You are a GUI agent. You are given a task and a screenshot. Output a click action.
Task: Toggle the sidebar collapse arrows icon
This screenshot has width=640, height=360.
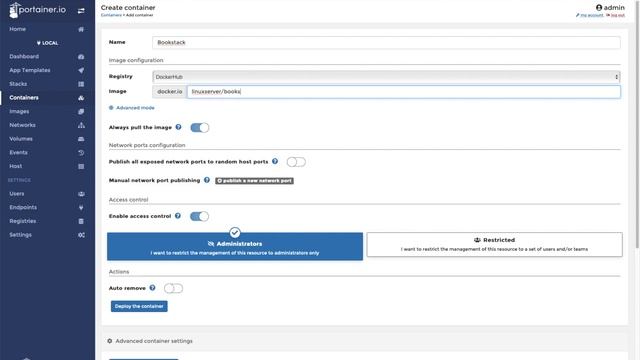click(x=81, y=11)
